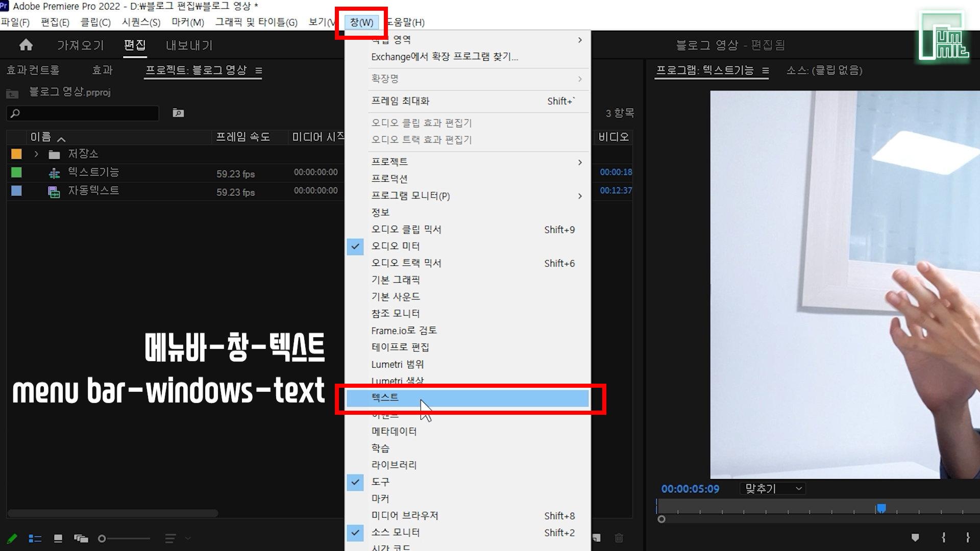Screen dimensions: 980x551
Task: Expand the 저장소 bin folder
Action: tap(36, 154)
